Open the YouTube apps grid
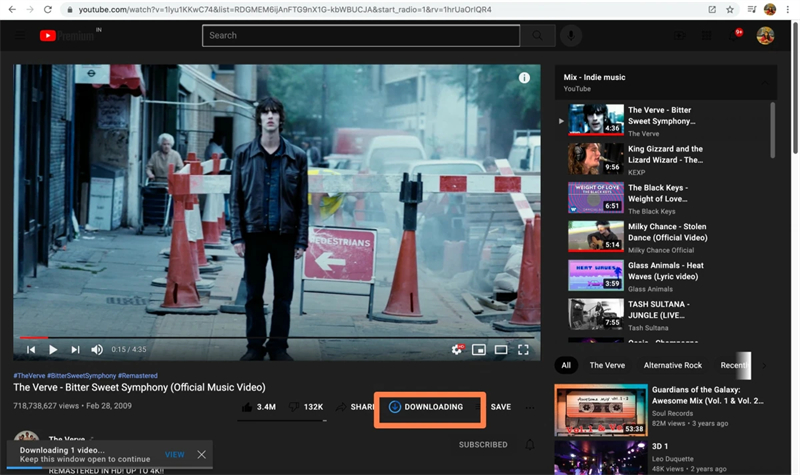 [707, 35]
